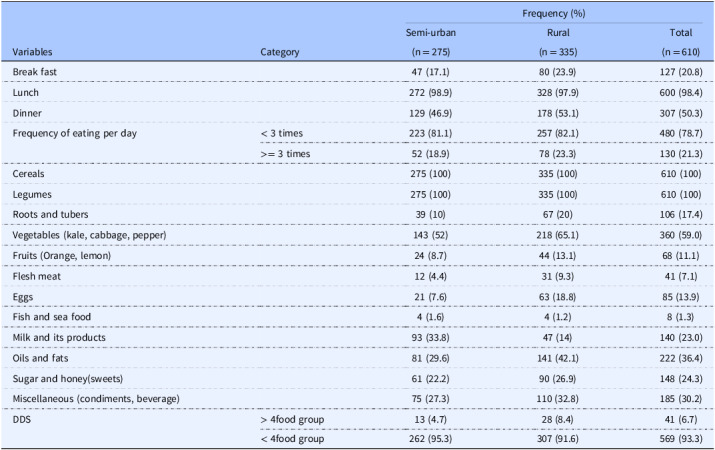This screenshot has width=715, height=450.
Task: Select the value '262 (95.3)'
Action: click(x=430, y=439)
